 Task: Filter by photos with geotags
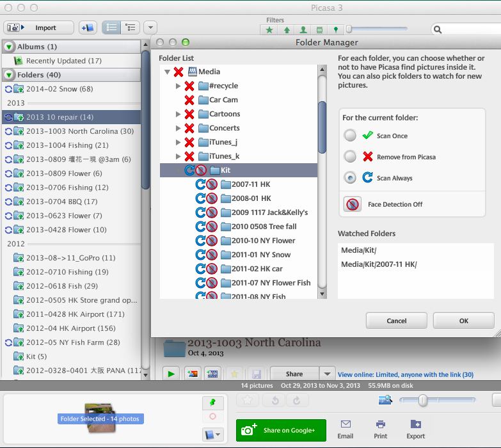[335, 30]
